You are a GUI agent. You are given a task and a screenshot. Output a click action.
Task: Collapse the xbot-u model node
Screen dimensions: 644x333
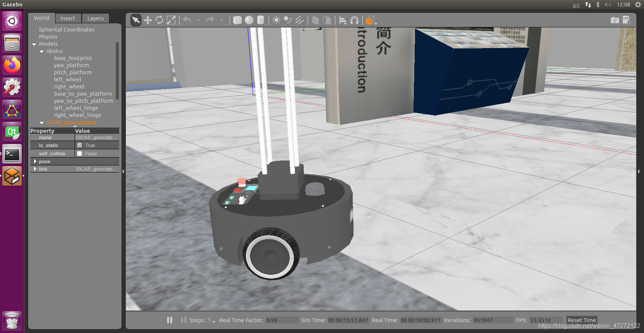(x=42, y=51)
